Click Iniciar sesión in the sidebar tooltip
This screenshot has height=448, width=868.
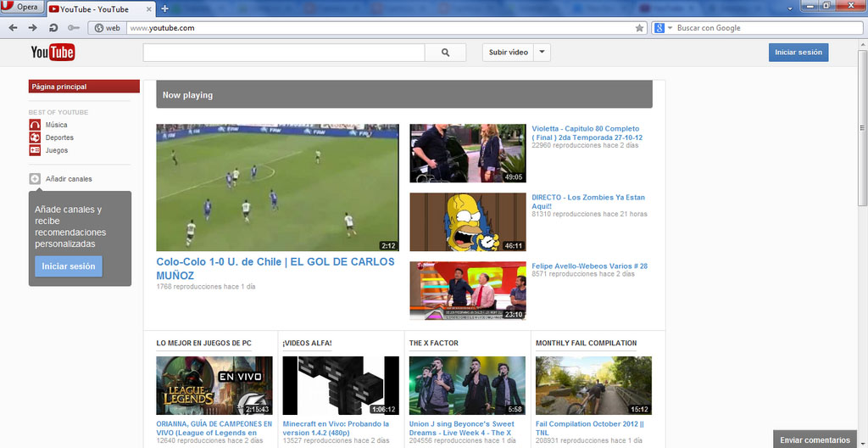tap(69, 266)
